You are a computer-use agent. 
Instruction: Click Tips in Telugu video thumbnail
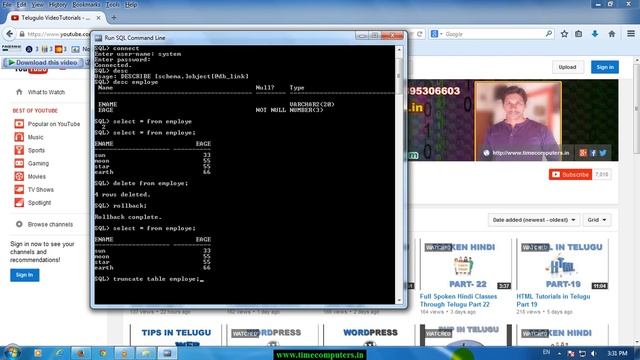tap(176, 336)
